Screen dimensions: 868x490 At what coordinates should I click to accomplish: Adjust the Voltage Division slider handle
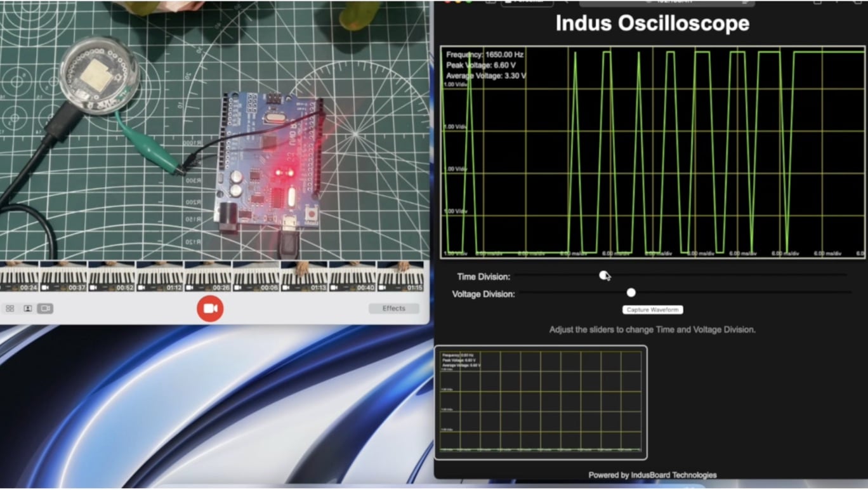point(631,293)
